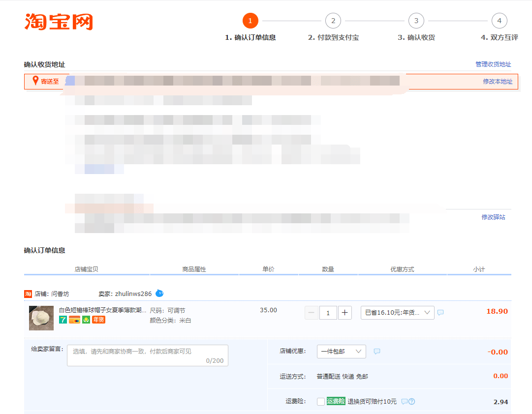Decrease quantity with the minus button

312,313
